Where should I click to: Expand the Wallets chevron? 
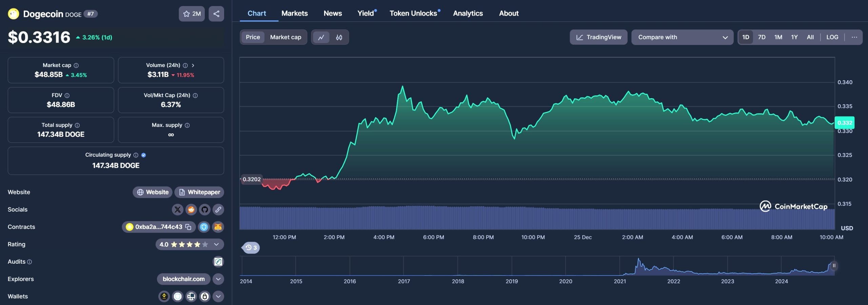point(218,297)
